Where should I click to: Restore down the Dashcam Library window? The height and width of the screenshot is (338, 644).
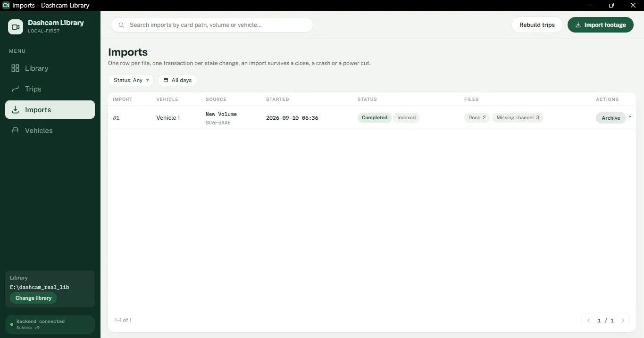[611, 5]
